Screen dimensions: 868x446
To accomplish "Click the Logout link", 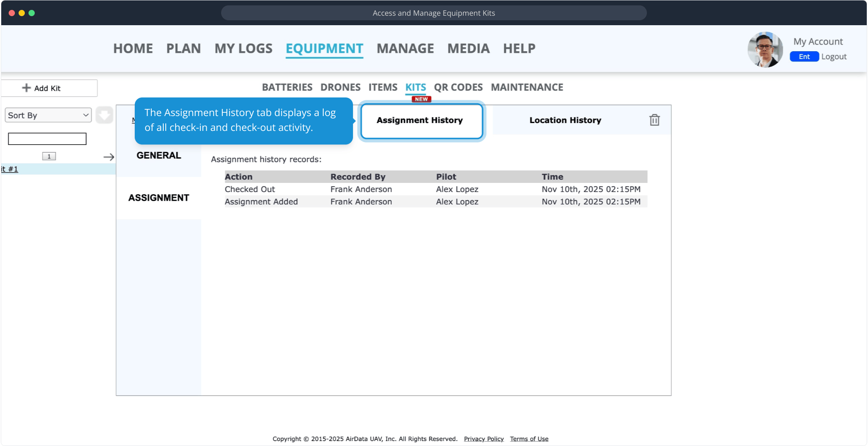I will pyautogui.click(x=834, y=57).
